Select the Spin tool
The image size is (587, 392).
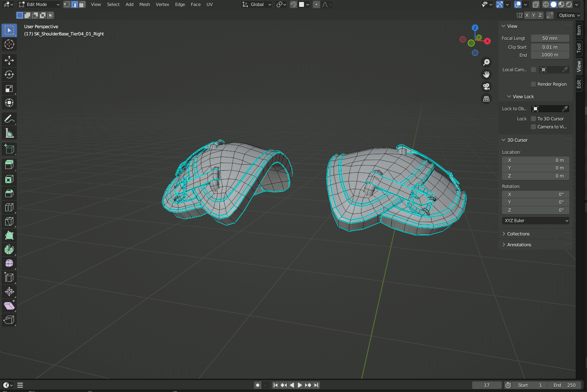point(9,250)
